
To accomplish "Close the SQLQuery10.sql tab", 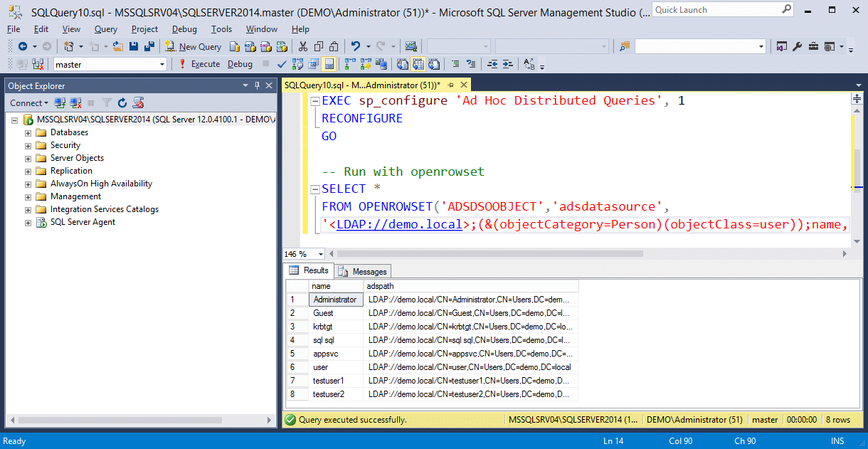I will click(462, 85).
